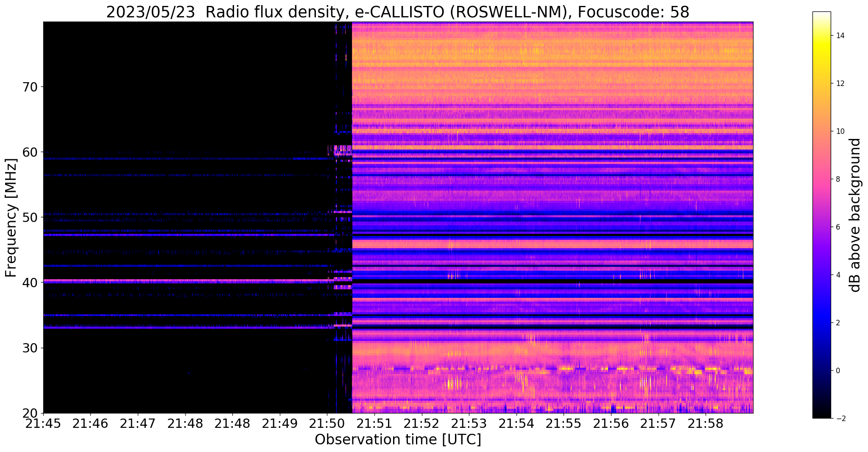Select the 'Observation time [UTC]' x-axis label
This screenshot has width=868, height=452.
pyautogui.click(x=398, y=439)
